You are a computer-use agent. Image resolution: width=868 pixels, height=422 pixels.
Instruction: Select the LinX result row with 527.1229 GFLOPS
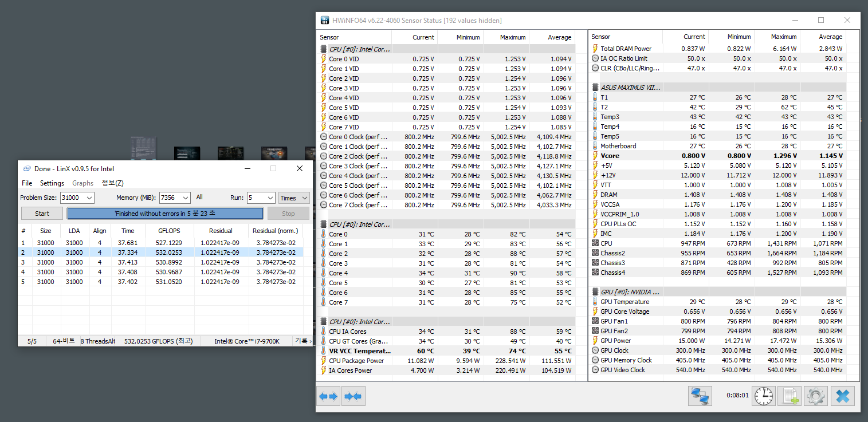point(161,243)
